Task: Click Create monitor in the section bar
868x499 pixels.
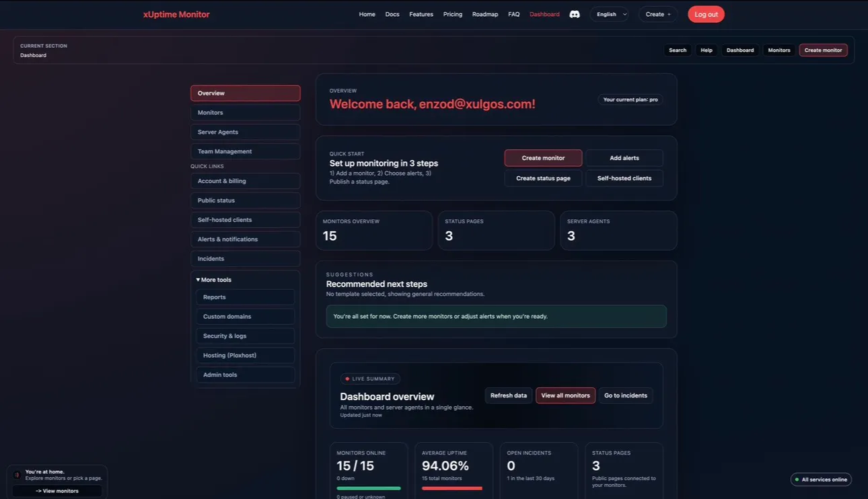Action: 823,50
